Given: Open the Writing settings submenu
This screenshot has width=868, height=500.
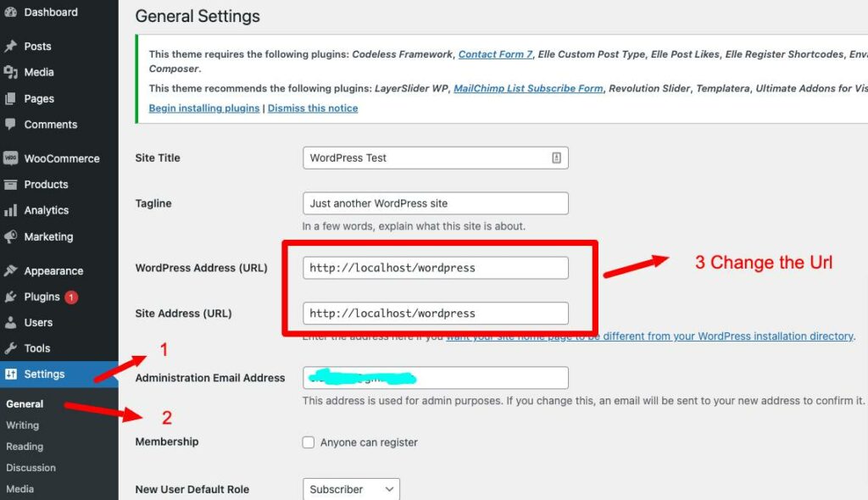Looking at the screenshot, I should pyautogui.click(x=23, y=425).
